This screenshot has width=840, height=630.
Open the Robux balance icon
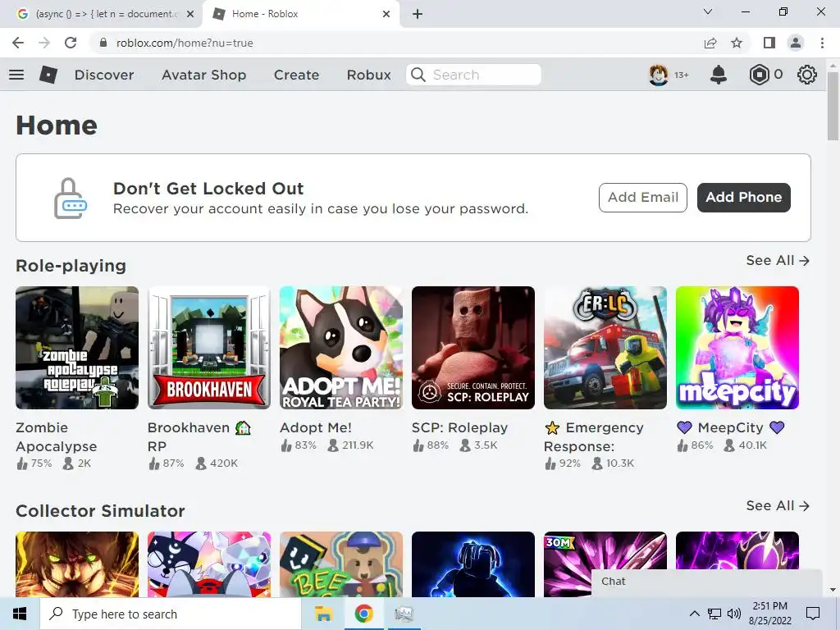759,75
